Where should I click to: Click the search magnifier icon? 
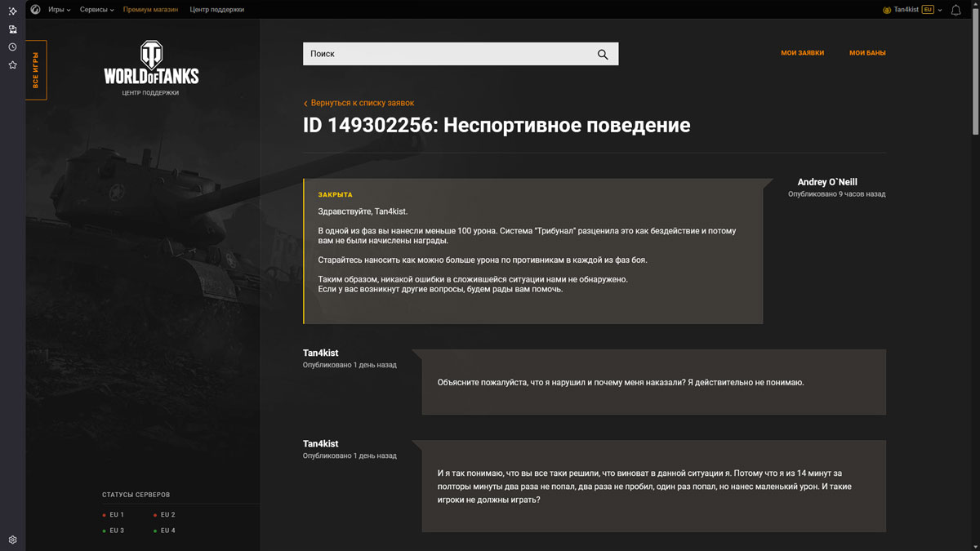(603, 54)
